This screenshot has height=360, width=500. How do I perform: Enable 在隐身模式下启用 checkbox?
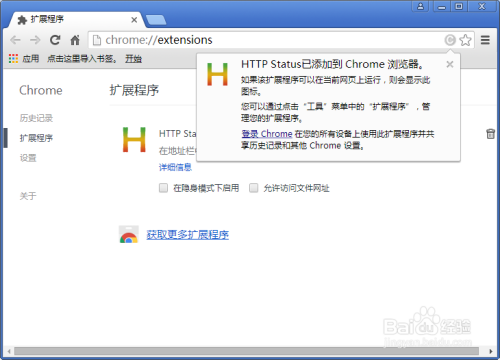(x=163, y=188)
